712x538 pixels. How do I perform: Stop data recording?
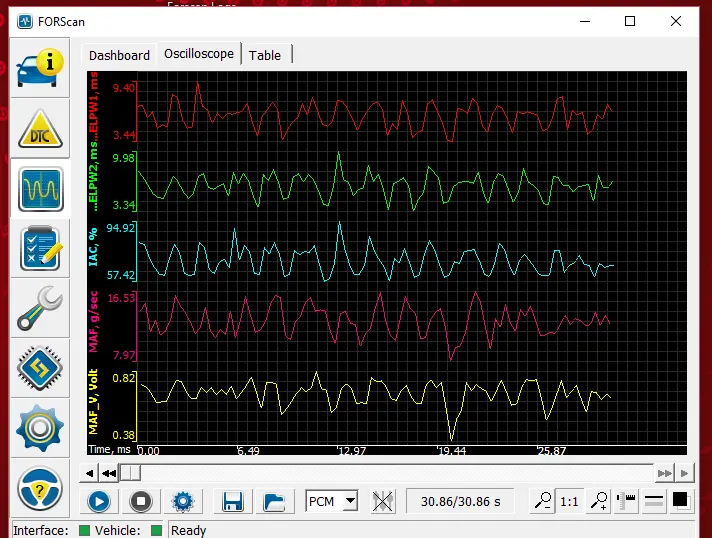pos(141,502)
